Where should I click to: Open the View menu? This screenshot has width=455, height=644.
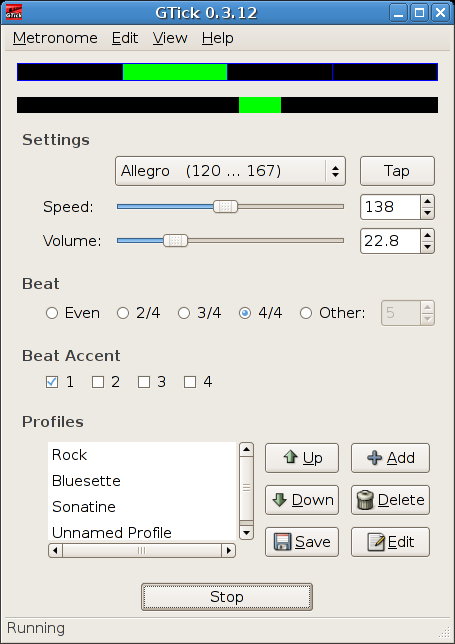coord(170,38)
